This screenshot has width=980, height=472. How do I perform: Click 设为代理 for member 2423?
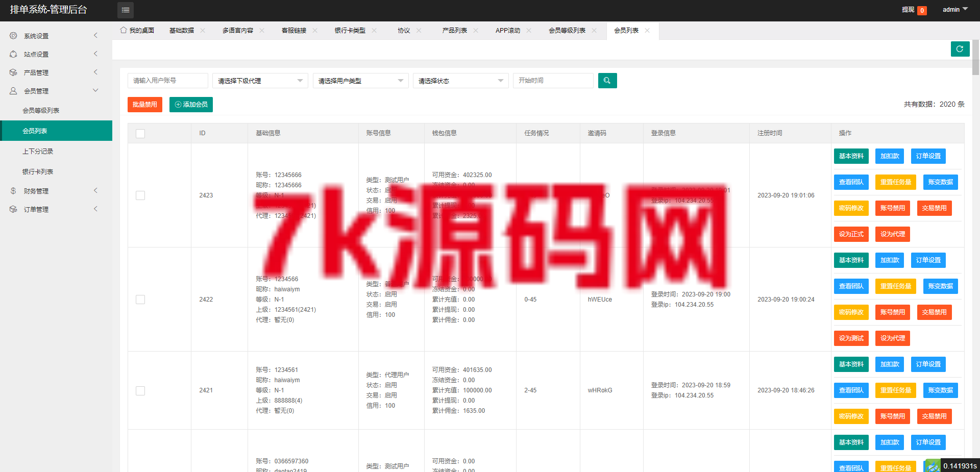893,234
